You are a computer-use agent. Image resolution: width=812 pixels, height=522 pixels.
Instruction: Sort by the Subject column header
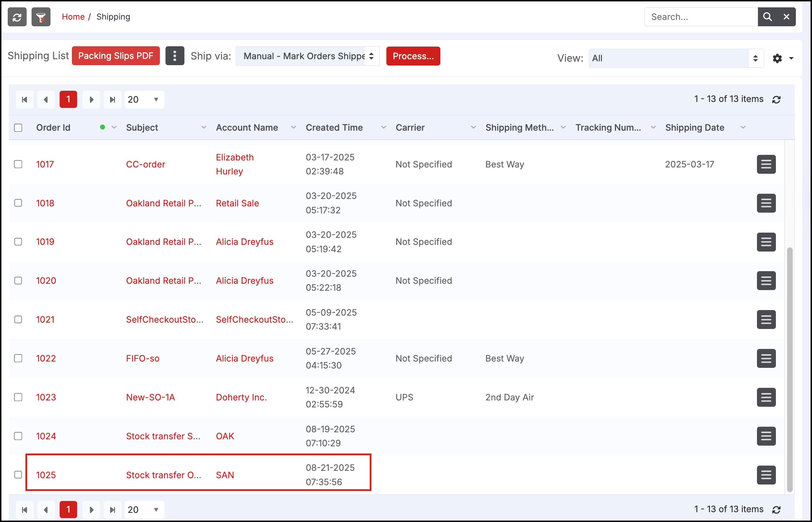[x=142, y=128]
